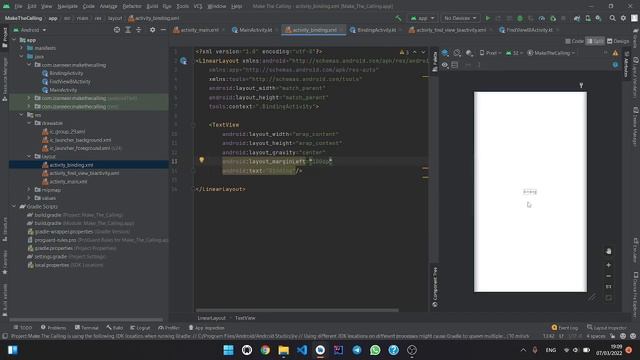
Task: Hide the project panel via minus icon
Action: point(163,30)
